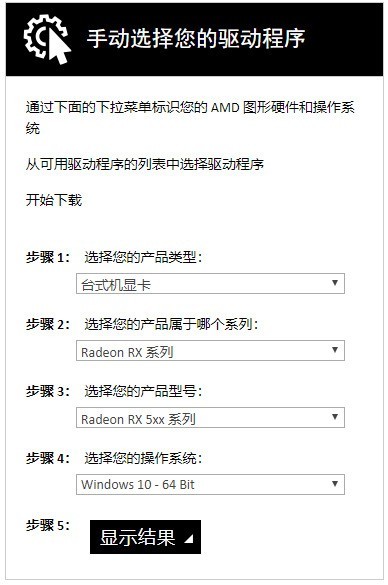Click the 步骤 3 选择您的产品型号 label
Viewport: 388px width, 585px height.
(x=114, y=391)
